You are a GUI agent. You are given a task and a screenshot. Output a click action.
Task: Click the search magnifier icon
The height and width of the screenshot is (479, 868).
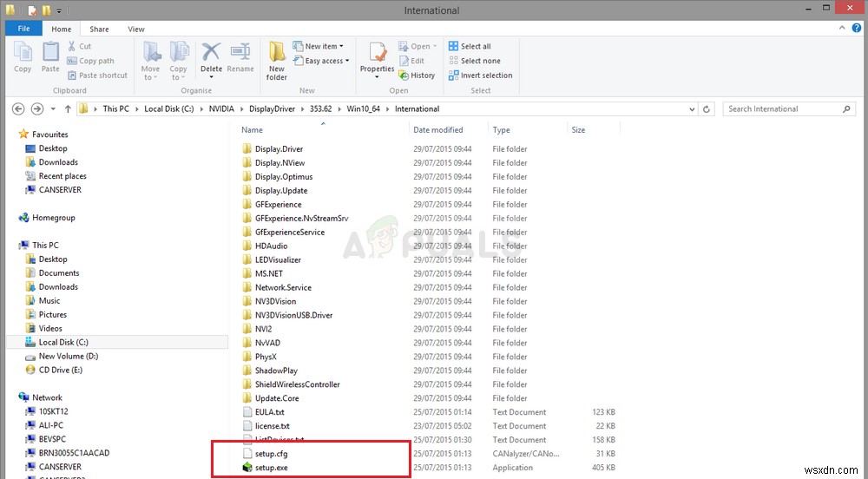[846, 109]
